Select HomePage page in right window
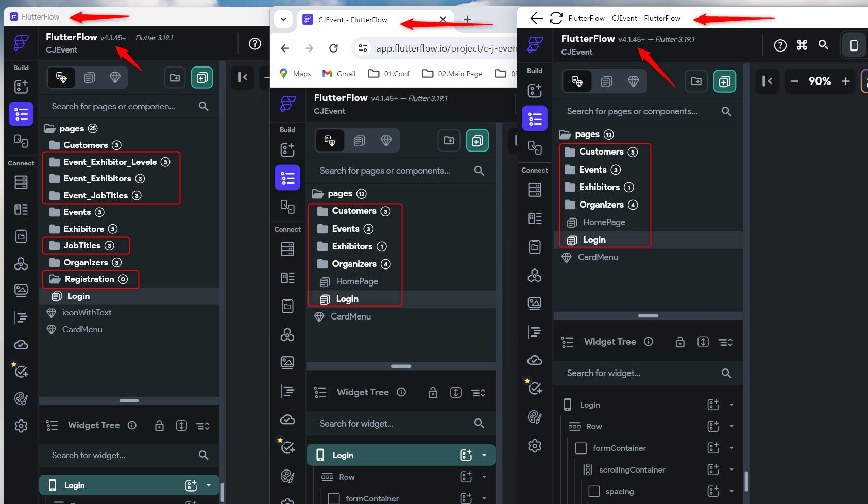 tap(604, 222)
